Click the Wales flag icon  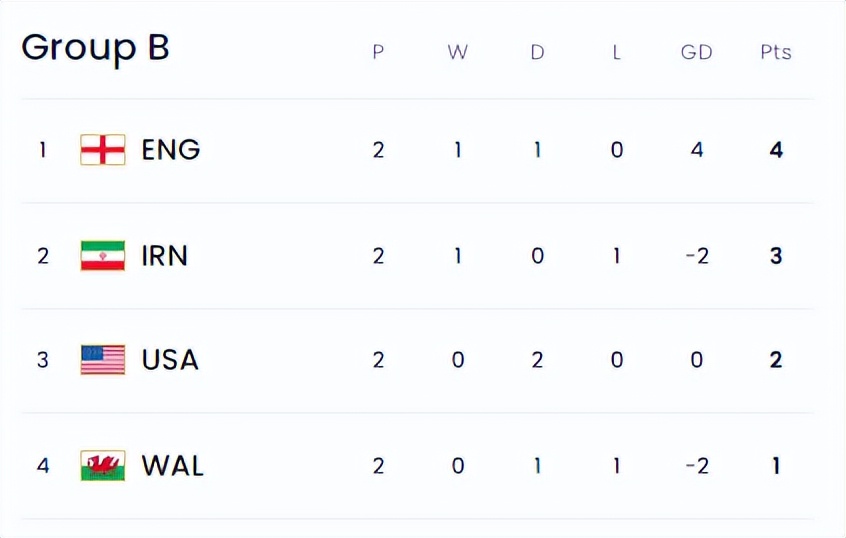click(103, 466)
